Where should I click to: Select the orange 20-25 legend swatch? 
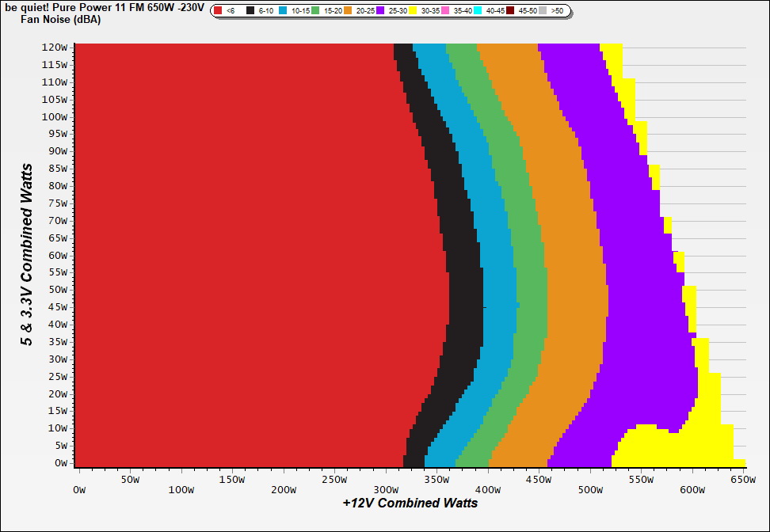tap(349, 11)
